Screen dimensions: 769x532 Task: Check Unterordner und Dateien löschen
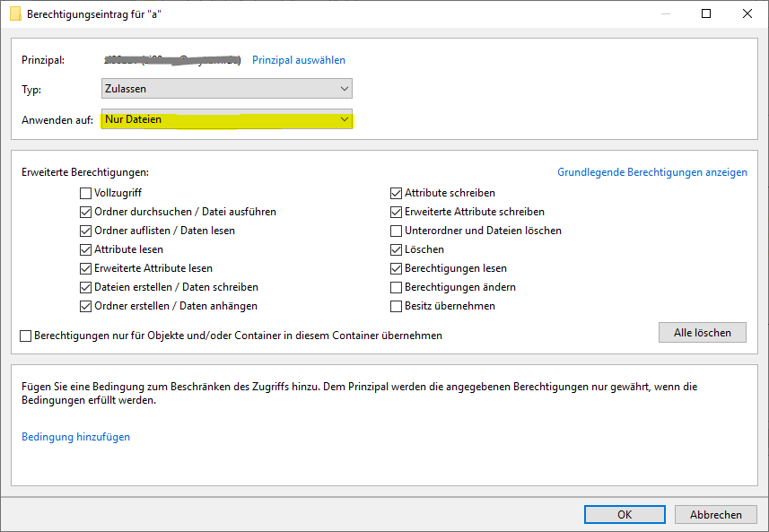click(x=396, y=231)
